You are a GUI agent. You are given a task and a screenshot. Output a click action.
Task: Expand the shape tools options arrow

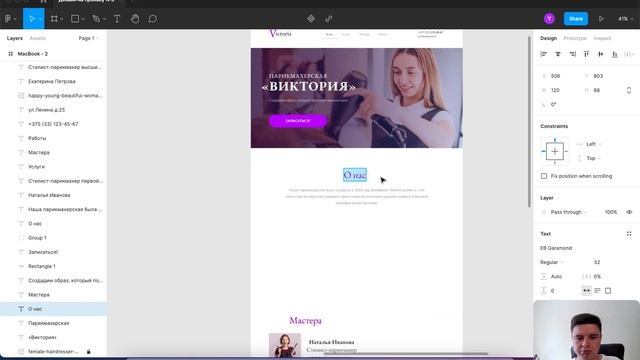tap(83, 19)
